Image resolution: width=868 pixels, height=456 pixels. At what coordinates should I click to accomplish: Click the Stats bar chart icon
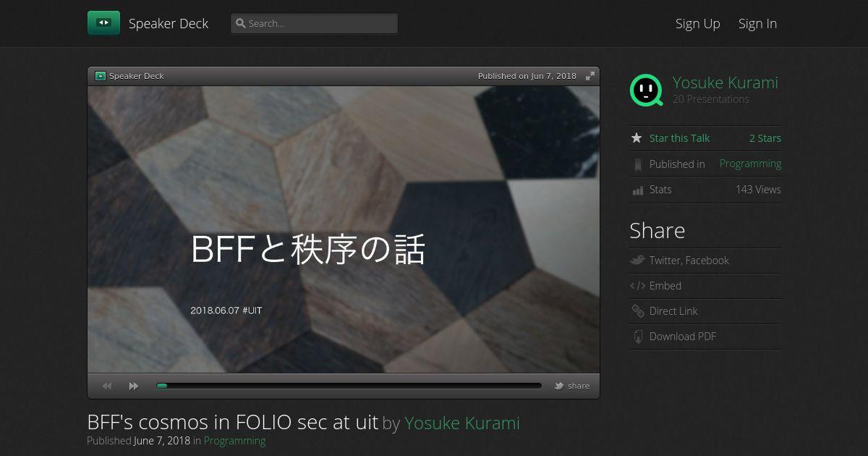[637, 190]
